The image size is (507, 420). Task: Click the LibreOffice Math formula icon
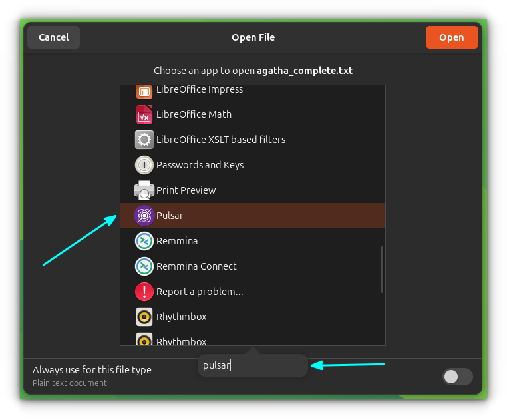click(x=144, y=114)
